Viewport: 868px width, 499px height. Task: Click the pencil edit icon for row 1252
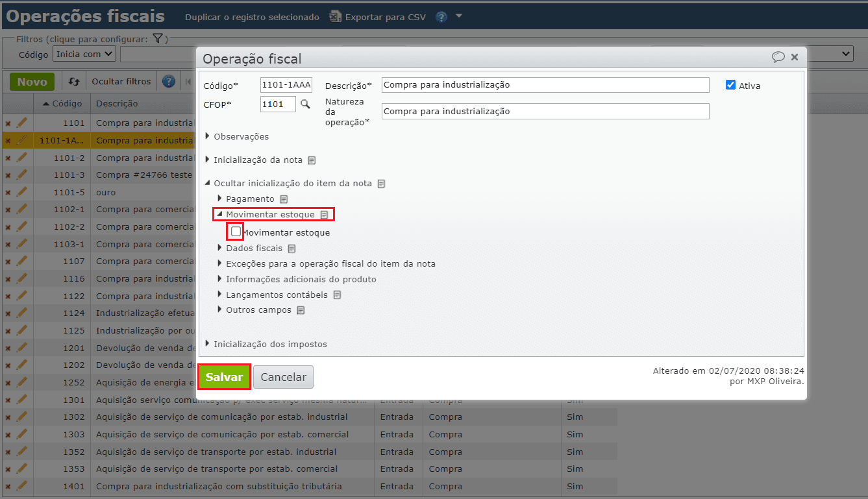21,382
